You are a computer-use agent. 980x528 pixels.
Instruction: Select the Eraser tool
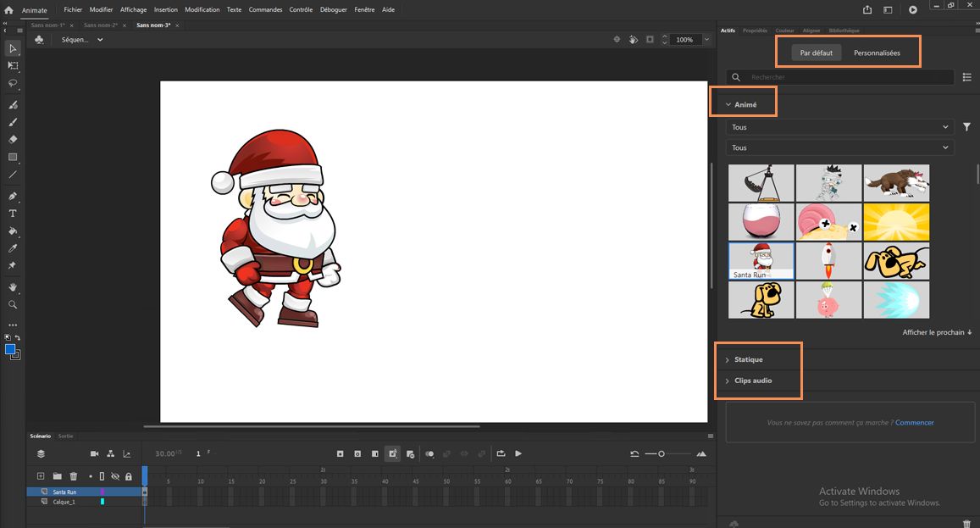[x=13, y=139]
